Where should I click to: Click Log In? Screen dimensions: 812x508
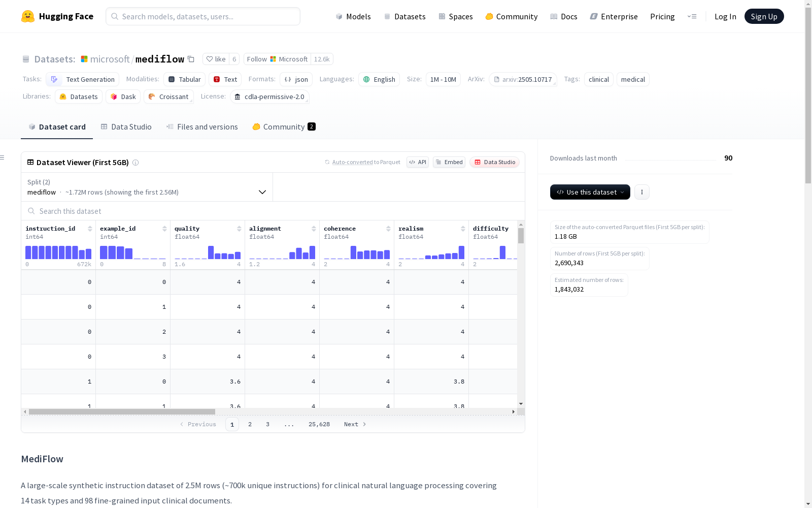coord(725,16)
